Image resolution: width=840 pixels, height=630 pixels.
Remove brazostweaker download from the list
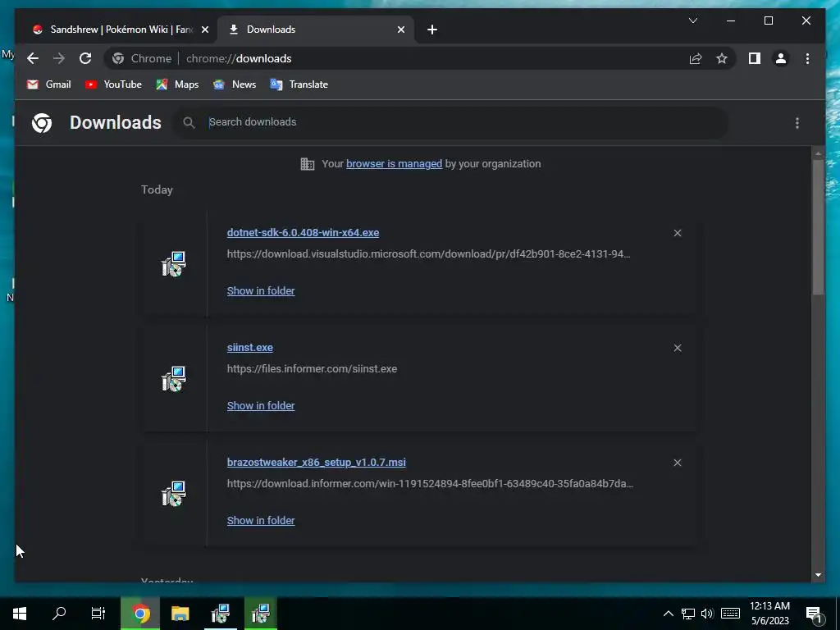click(x=677, y=463)
